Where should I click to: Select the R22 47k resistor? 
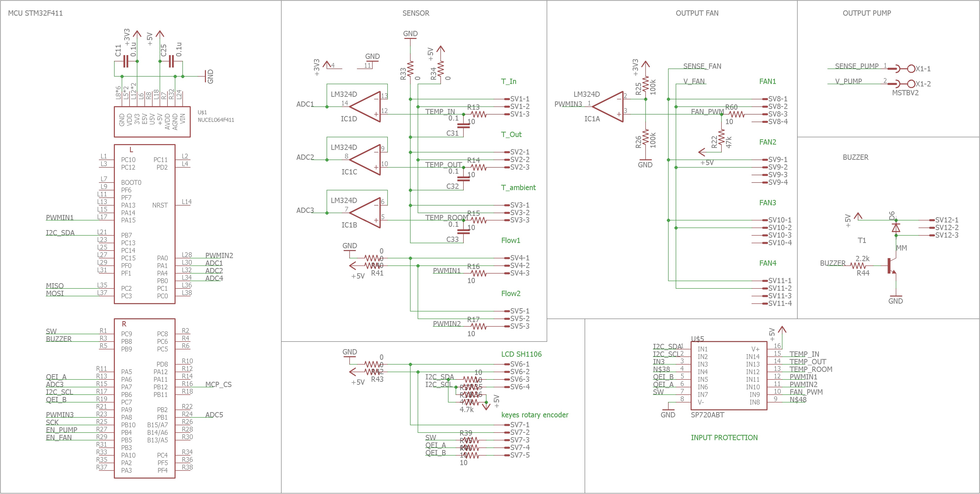[721, 137]
